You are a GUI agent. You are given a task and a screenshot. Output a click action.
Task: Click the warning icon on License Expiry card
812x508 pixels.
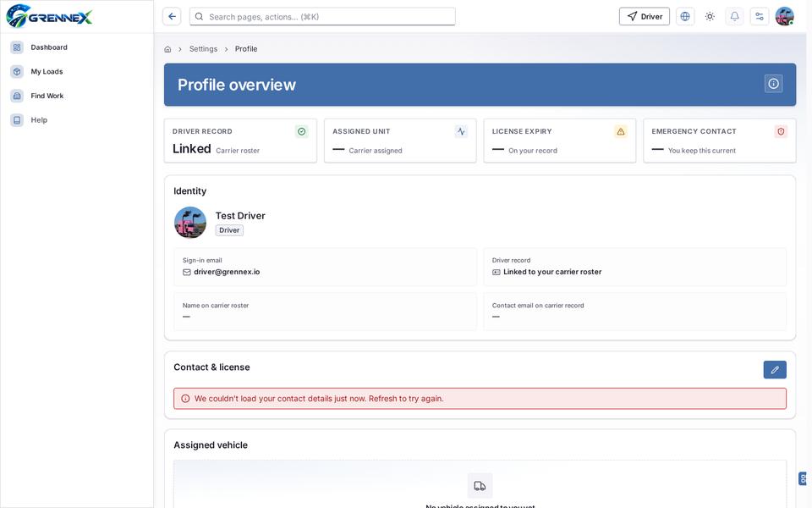pos(620,132)
